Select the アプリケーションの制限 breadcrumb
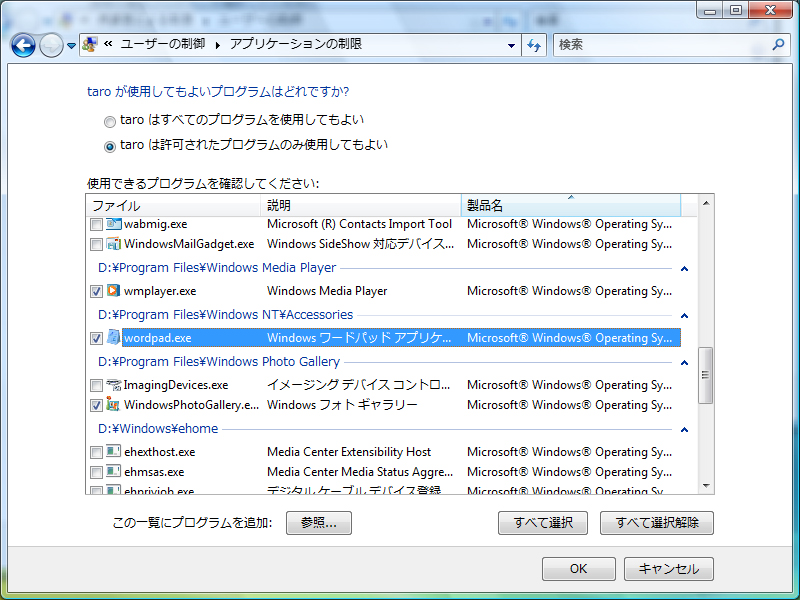This screenshot has height=600, width=800. [x=296, y=44]
